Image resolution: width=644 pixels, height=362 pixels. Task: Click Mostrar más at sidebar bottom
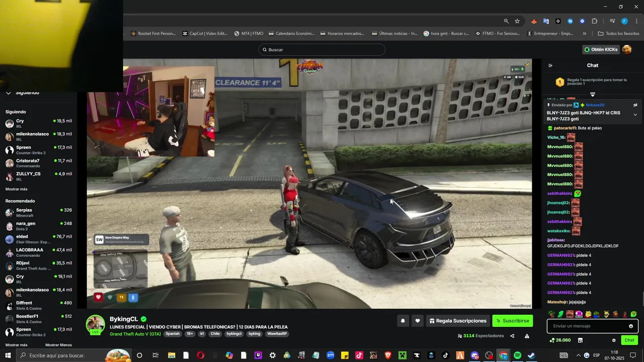pyautogui.click(x=17, y=345)
